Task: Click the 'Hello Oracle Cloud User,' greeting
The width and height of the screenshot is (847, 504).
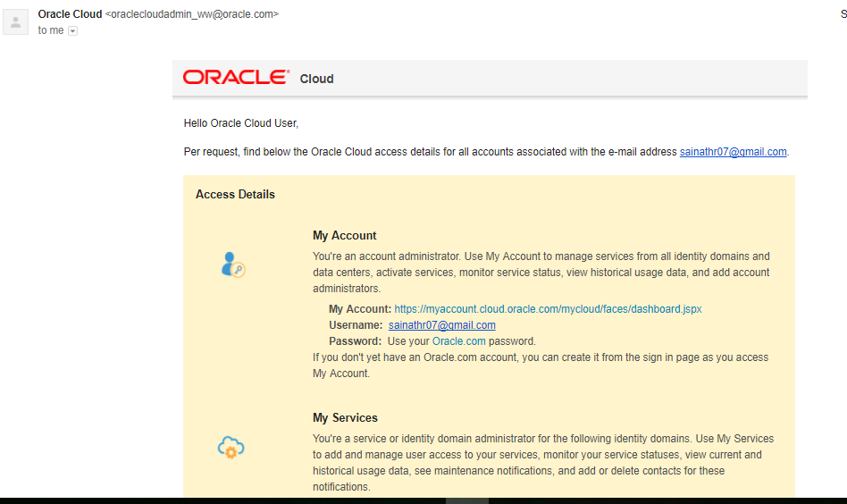Action: (x=241, y=123)
